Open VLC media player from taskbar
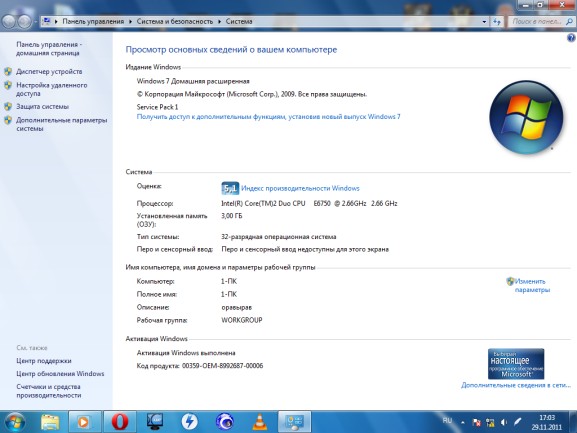The width and height of the screenshot is (577, 433). pyautogui.click(x=259, y=422)
